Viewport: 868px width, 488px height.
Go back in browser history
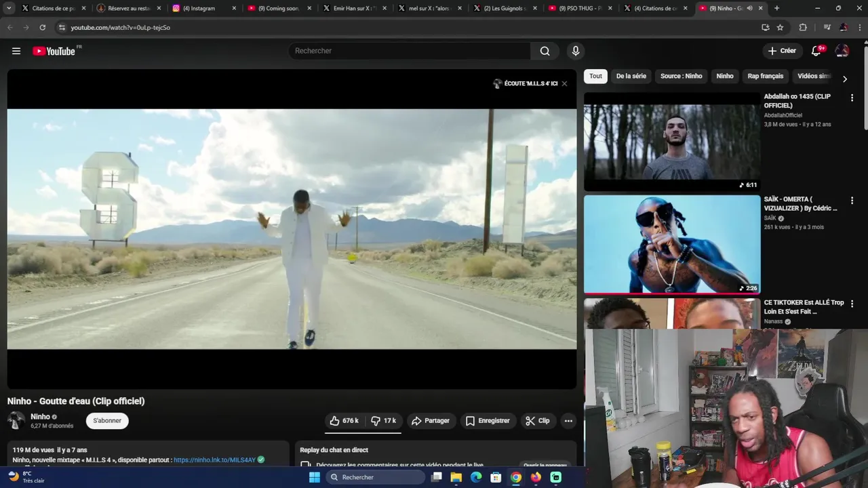click(9, 27)
